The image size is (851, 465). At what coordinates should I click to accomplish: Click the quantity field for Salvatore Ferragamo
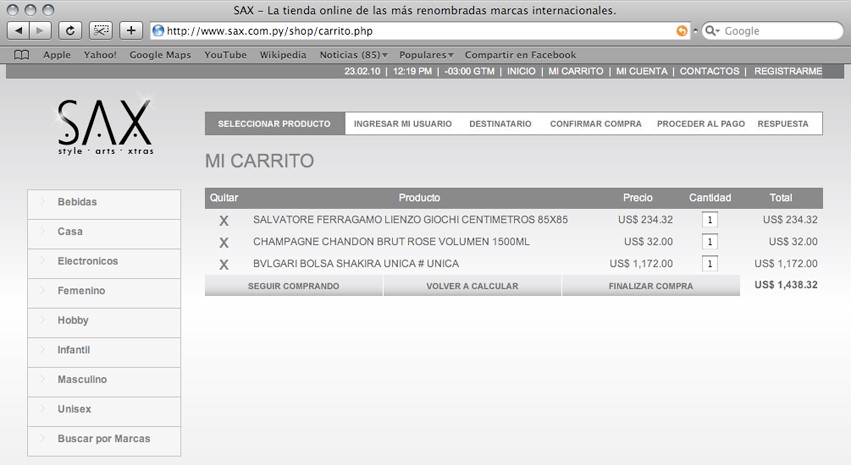pos(710,220)
